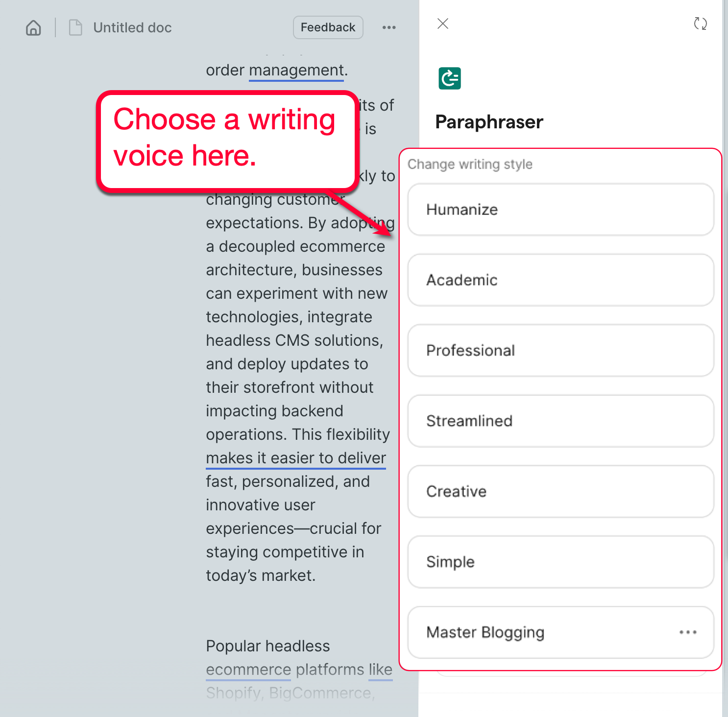The width and height of the screenshot is (728, 717).
Task: Click the home icon to return to dashboard
Action: click(33, 27)
